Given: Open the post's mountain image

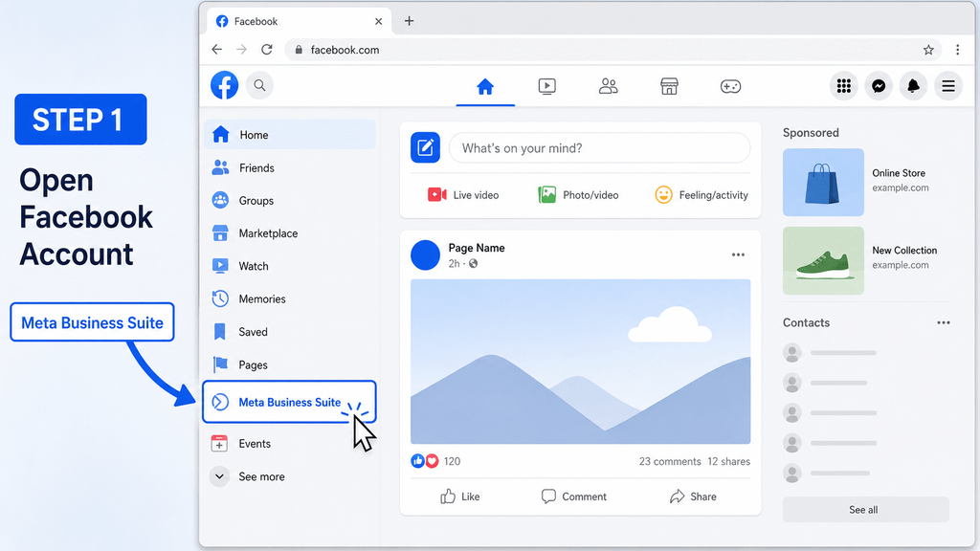Looking at the screenshot, I should [x=580, y=361].
